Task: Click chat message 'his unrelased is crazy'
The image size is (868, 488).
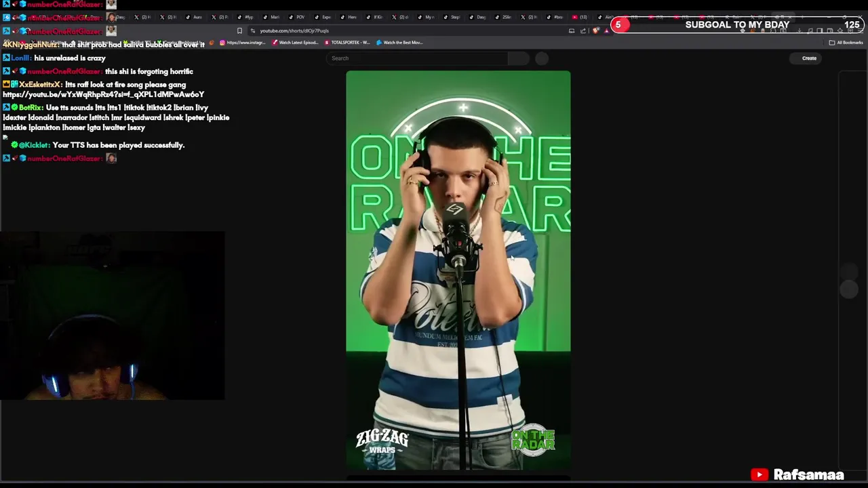Action: click(70, 58)
